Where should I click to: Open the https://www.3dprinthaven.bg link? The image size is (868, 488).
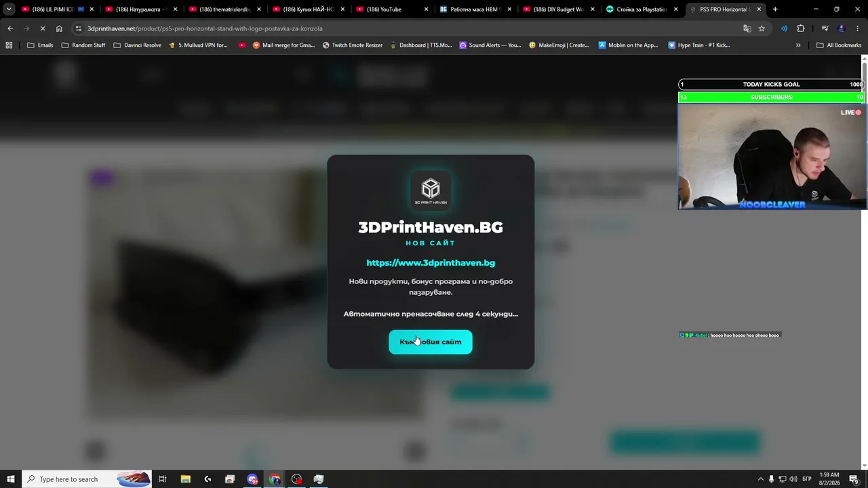click(x=431, y=262)
